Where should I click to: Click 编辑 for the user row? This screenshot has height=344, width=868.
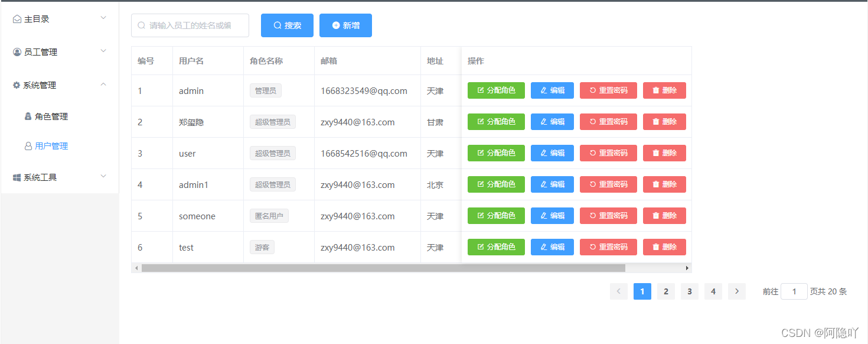tap(552, 153)
